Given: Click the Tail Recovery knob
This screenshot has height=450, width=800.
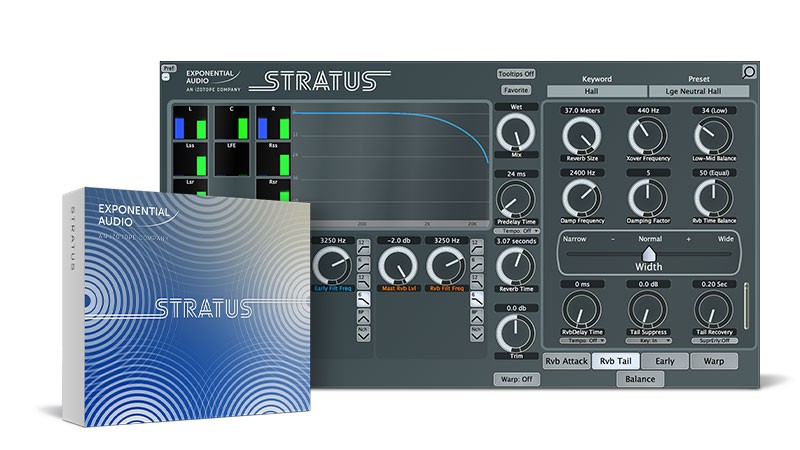Looking at the screenshot, I should [x=713, y=309].
